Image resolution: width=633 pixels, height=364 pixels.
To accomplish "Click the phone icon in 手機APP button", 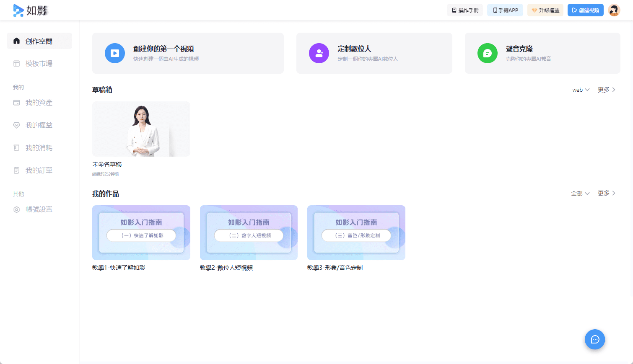I will click(495, 10).
